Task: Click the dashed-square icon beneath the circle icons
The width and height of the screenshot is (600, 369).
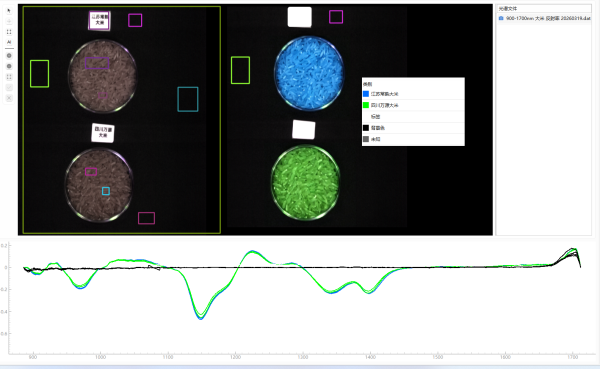Action: pos(9,77)
